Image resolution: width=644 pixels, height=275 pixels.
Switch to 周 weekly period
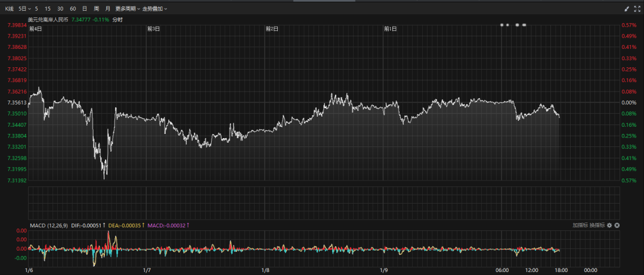[x=96, y=9]
